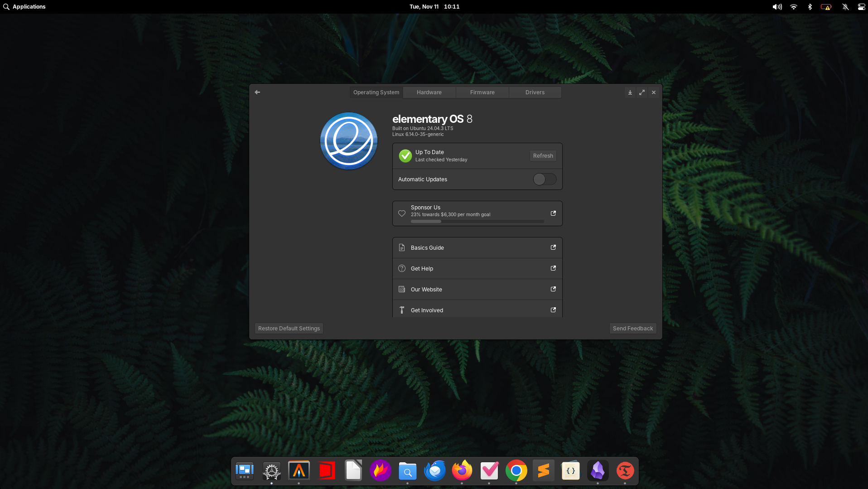Open Obsidian from the dock
868x489 pixels.
(598, 470)
